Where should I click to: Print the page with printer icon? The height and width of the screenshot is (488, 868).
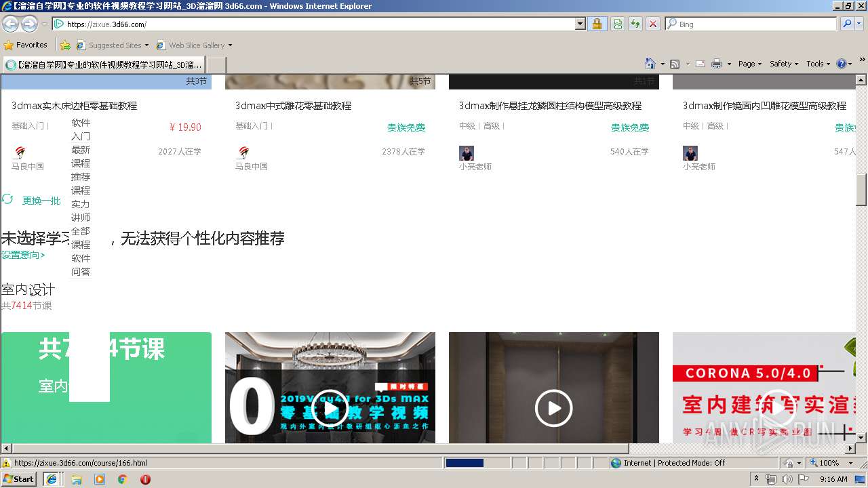click(717, 64)
